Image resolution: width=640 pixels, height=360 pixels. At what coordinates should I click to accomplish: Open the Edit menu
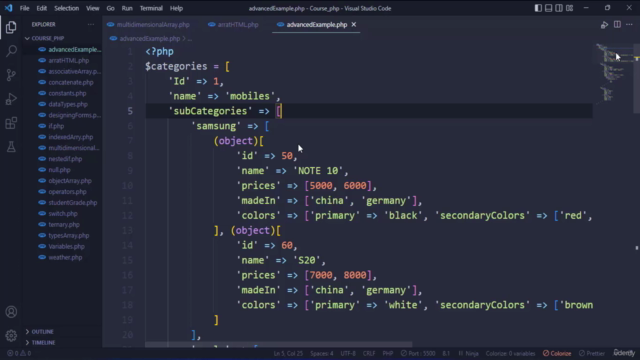pyautogui.click(x=42, y=8)
